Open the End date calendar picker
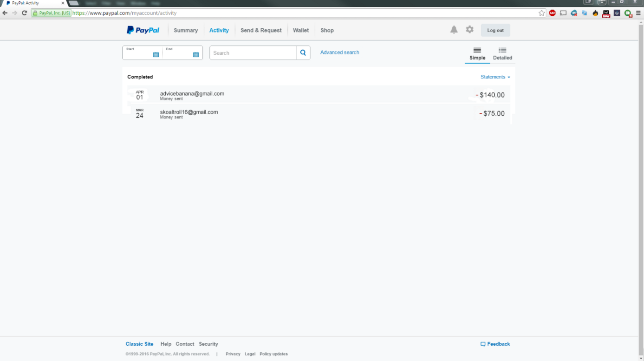644x361 pixels. coord(195,54)
